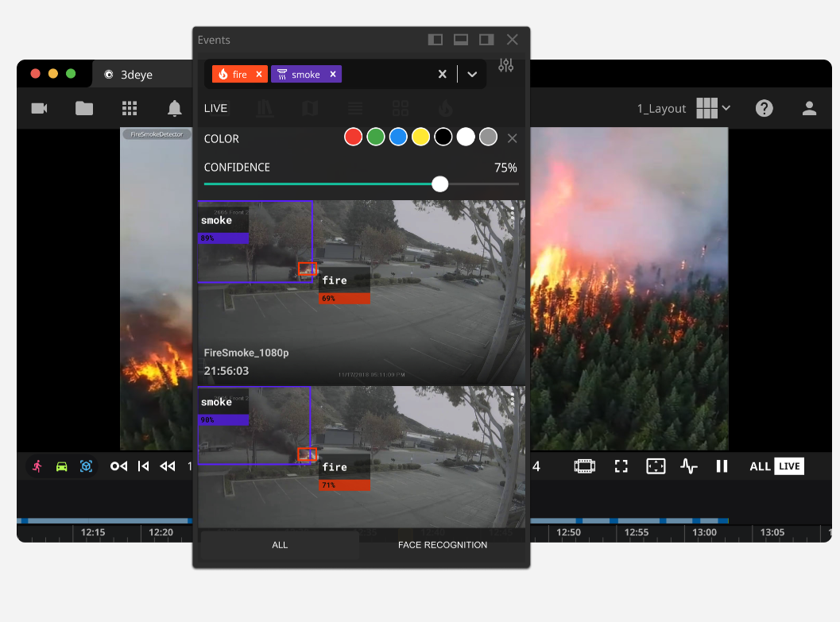Image resolution: width=840 pixels, height=622 pixels.
Task: Toggle the filmstrip view icon
Action: coord(584,466)
